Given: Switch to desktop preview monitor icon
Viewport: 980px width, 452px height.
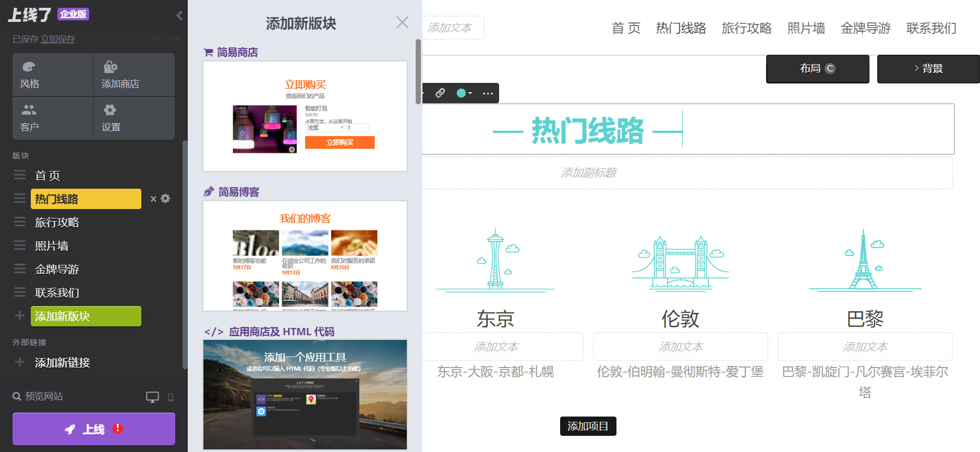Looking at the screenshot, I should pos(152,397).
